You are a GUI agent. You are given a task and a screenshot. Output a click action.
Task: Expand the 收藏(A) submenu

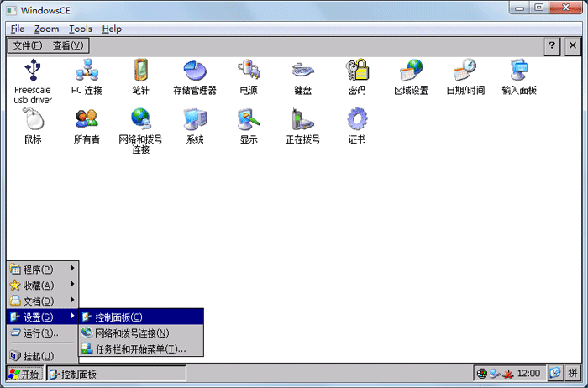pyautogui.click(x=42, y=286)
